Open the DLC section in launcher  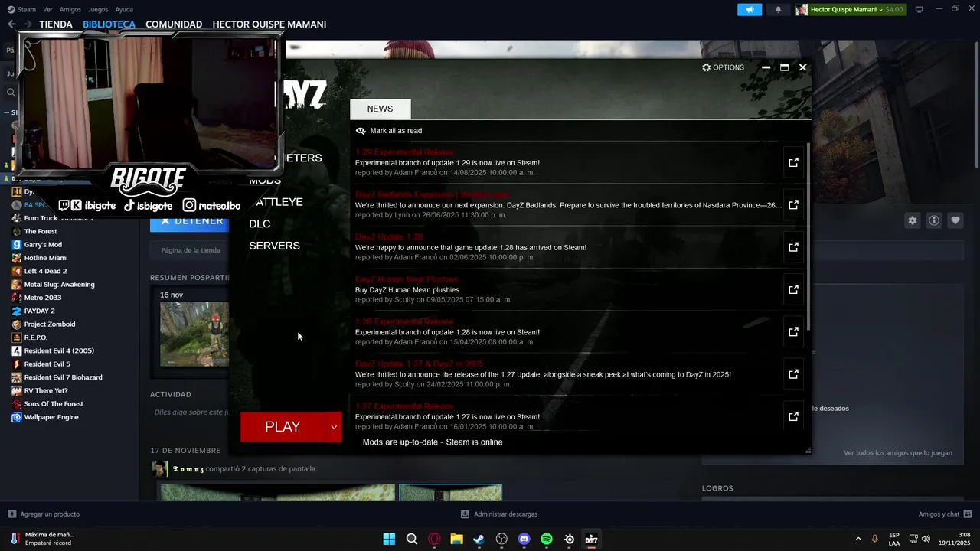tap(260, 223)
